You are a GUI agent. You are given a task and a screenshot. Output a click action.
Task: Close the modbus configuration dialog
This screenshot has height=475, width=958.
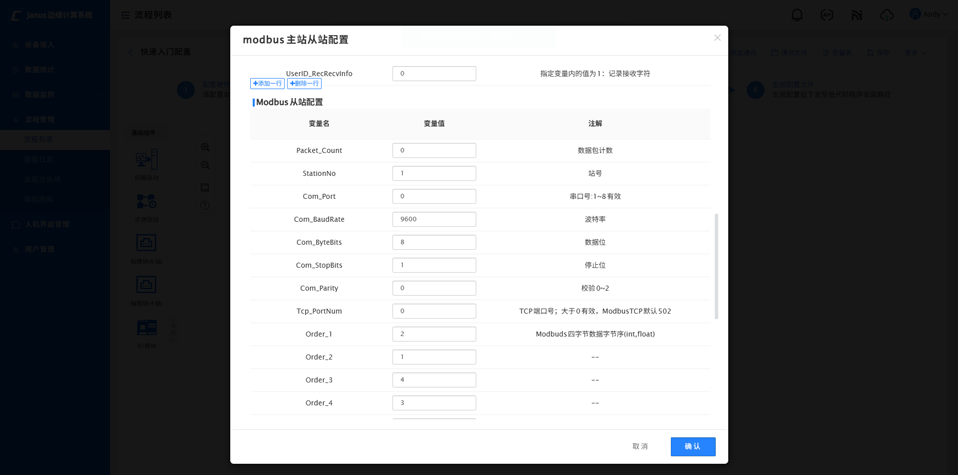pos(717,38)
